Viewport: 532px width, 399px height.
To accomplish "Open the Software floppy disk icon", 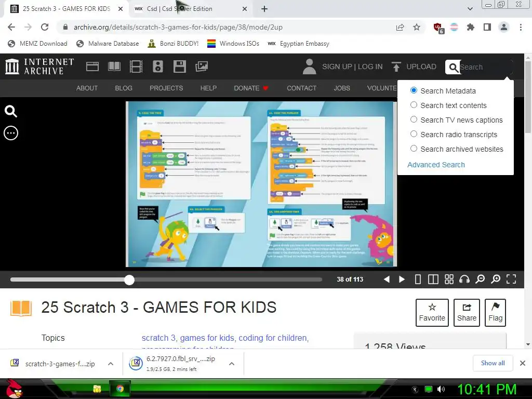I will click(179, 66).
